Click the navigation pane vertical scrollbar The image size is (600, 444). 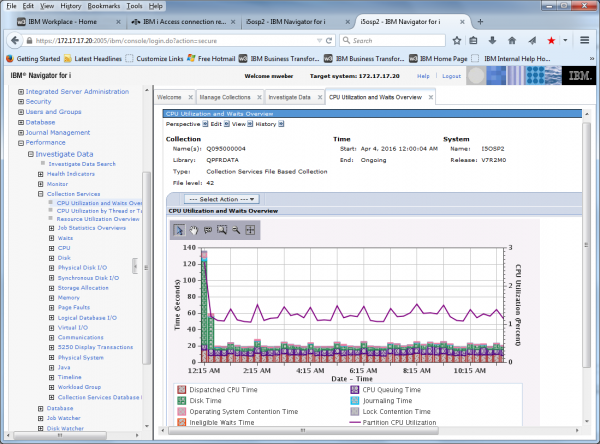tap(147, 268)
